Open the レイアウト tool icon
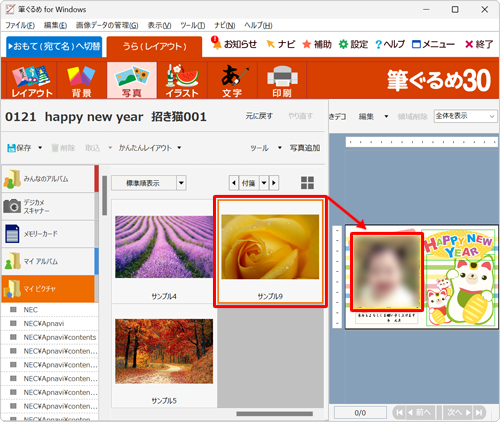The image size is (500, 422). pyautogui.click(x=32, y=80)
